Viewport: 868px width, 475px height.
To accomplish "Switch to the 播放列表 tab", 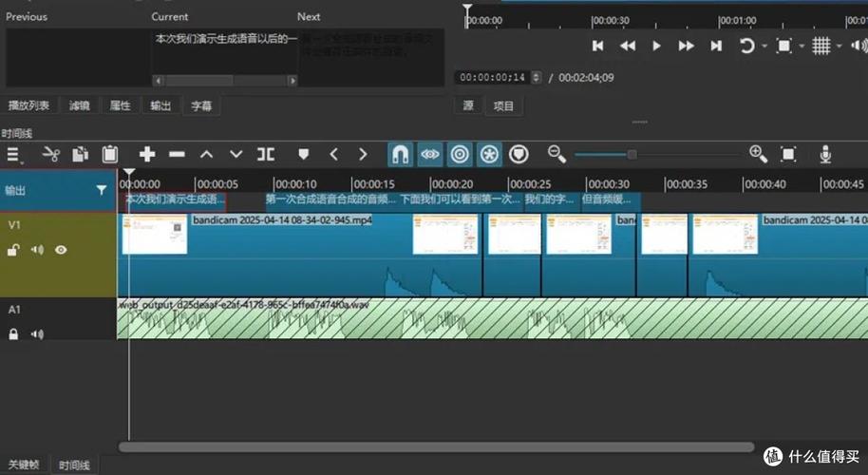I will tap(29, 105).
